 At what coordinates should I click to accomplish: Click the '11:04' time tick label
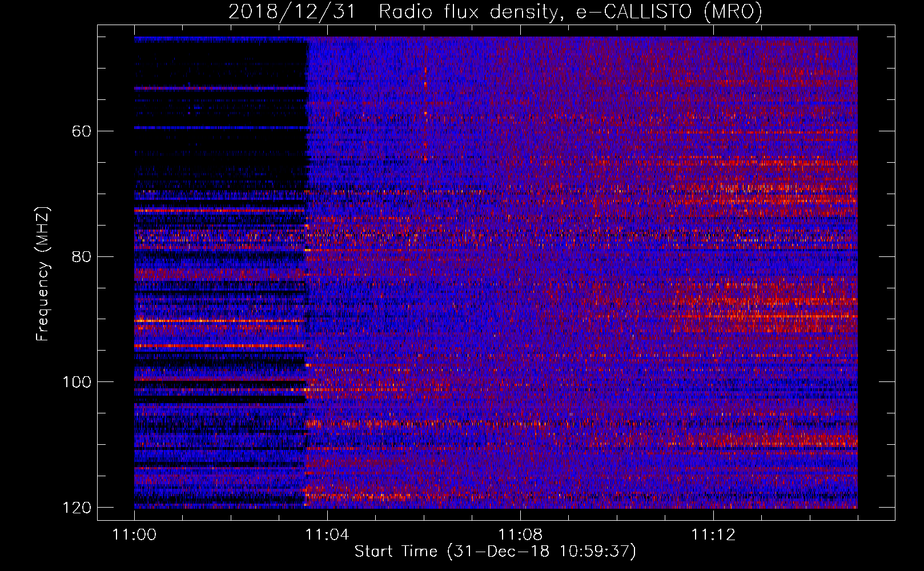[327, 535]
